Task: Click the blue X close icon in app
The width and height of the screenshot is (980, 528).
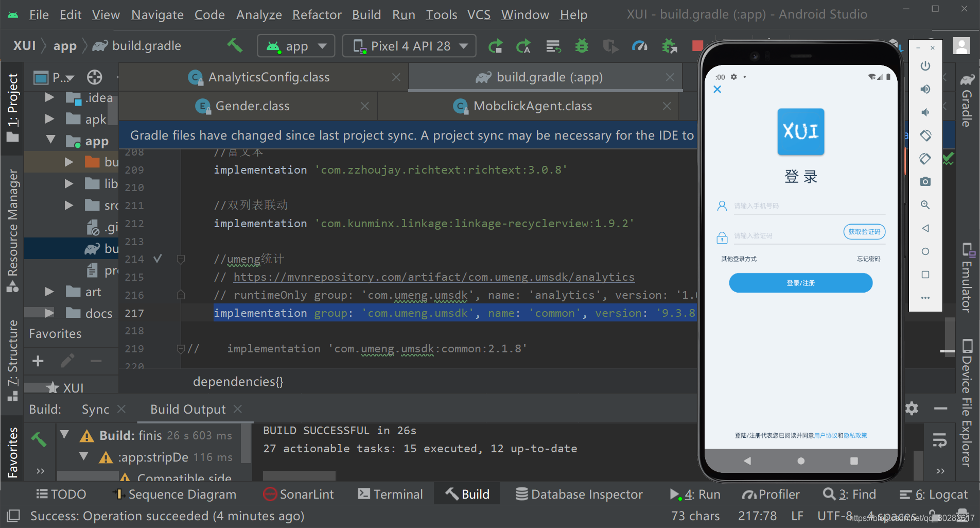Action: (x=717, y=89)
